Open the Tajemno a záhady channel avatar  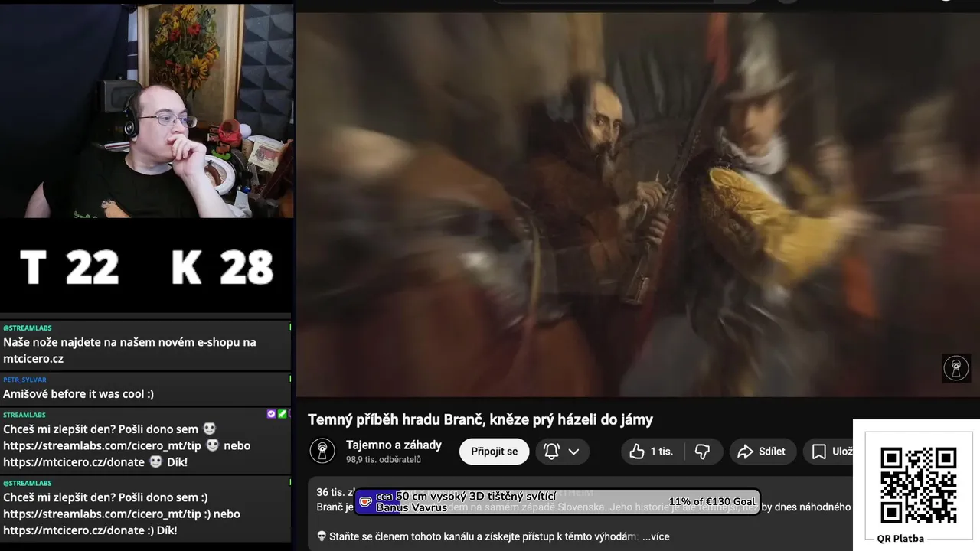click(322, 451)
